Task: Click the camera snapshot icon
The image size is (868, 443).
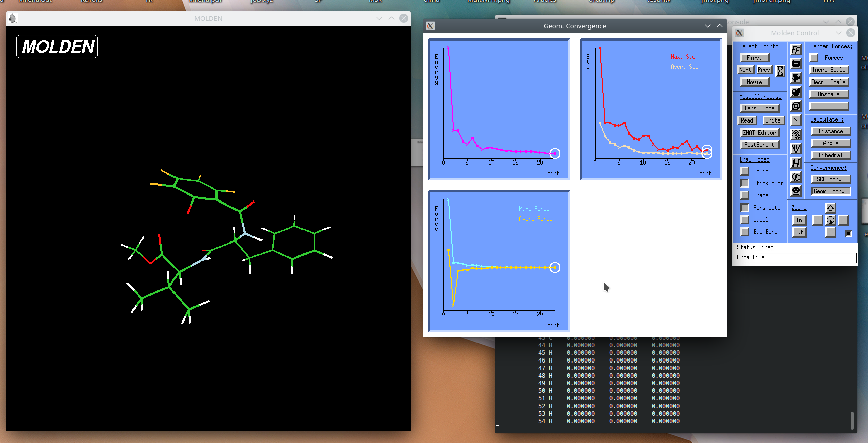Action: pyautogui.click(x=796, y=64)
